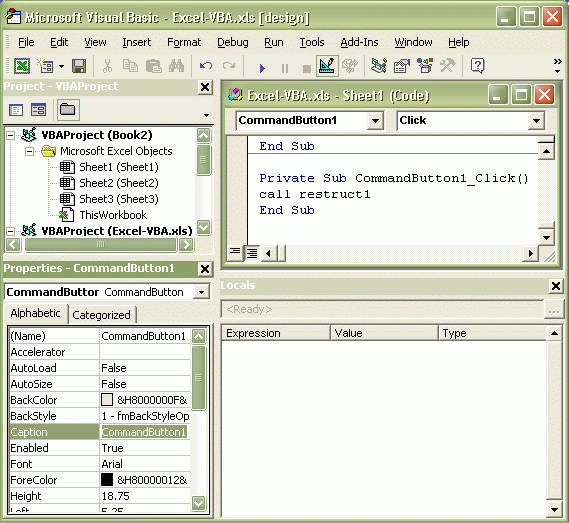
Task: Toggle Procedure View button in code window
Action: (x=235, y=252)
